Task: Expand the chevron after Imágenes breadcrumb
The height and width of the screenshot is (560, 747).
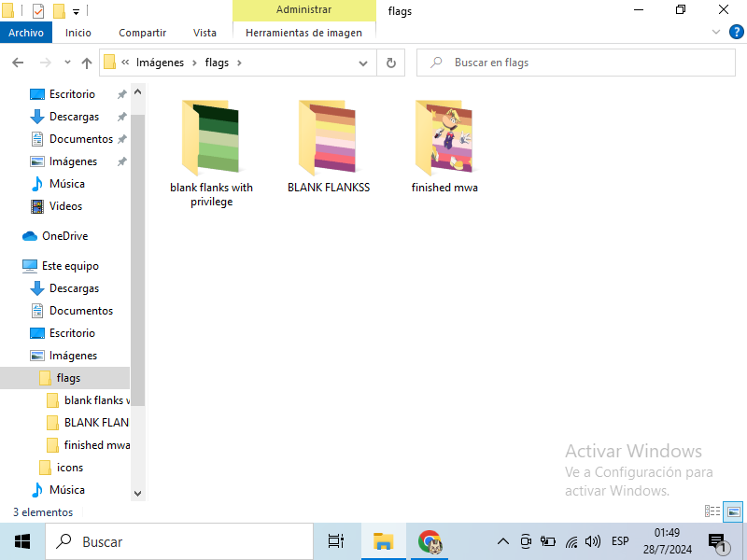Action: coord(194,63)
